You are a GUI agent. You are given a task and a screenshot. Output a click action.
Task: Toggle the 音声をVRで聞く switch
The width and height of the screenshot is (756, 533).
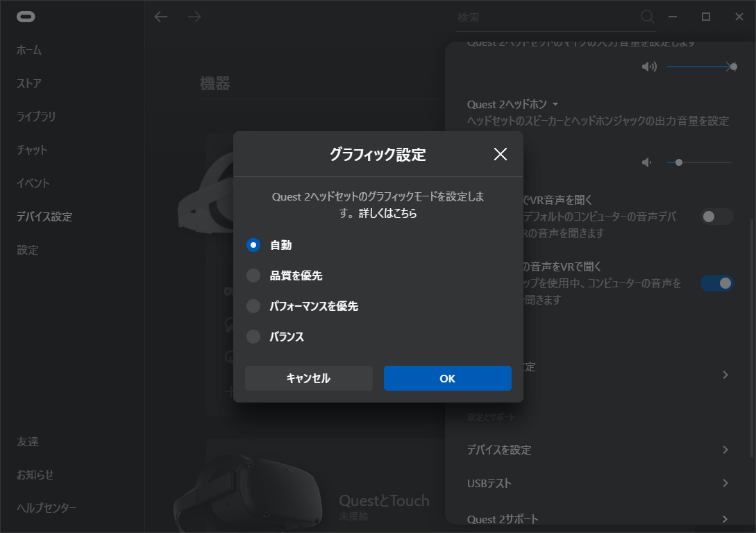click(717, 283)
